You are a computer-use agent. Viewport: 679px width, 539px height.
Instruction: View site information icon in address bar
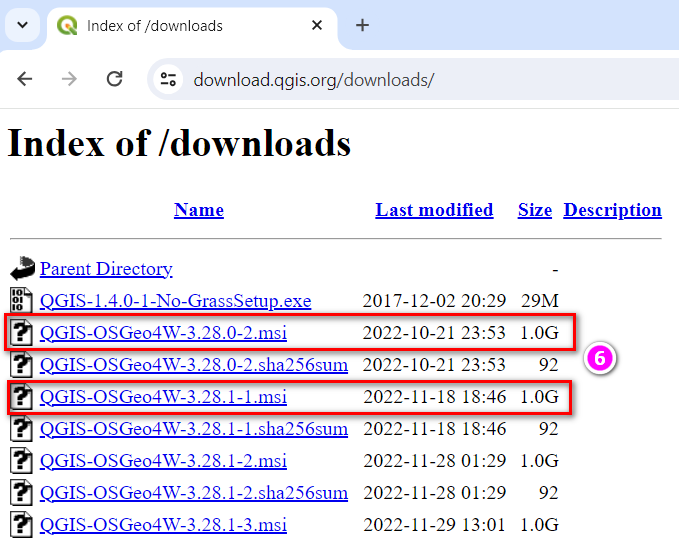[168, 79]
